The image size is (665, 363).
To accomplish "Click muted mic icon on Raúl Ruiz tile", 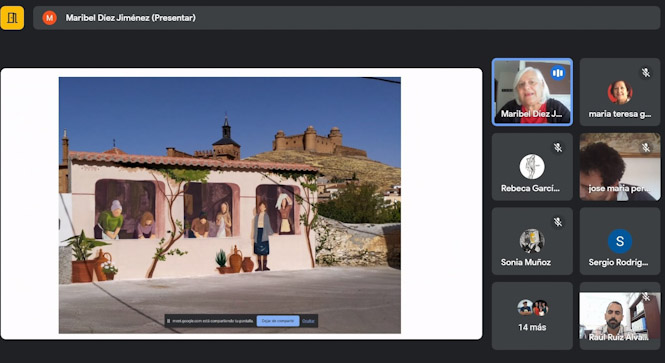I will (645, 296).
